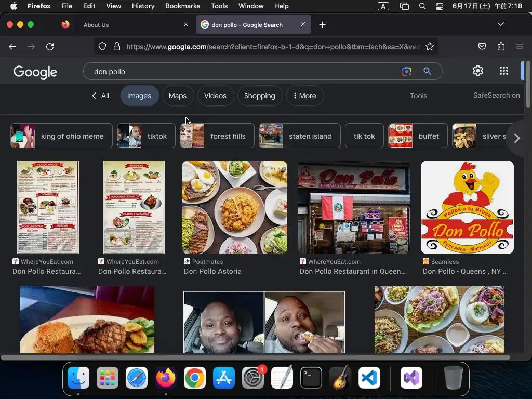Image resolution: width=532 pixels, height=399 pixels.
Task: Open Launchpad from the Dock
Action: click(x=108, y=378)
